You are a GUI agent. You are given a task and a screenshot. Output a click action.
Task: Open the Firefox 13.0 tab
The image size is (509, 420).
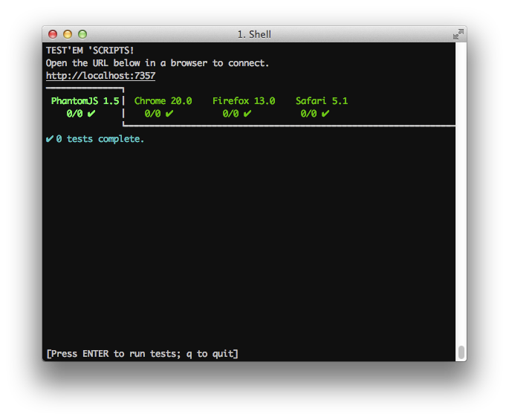[244, 101]
